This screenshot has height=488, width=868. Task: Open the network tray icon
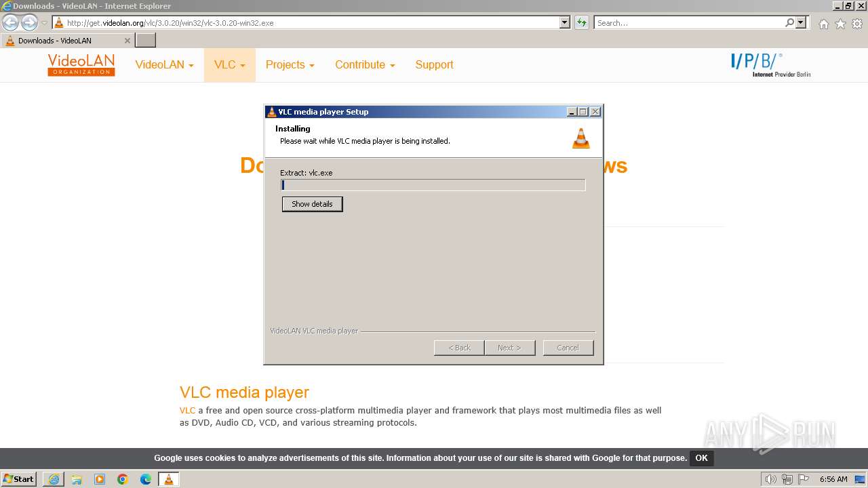[787, 479]
